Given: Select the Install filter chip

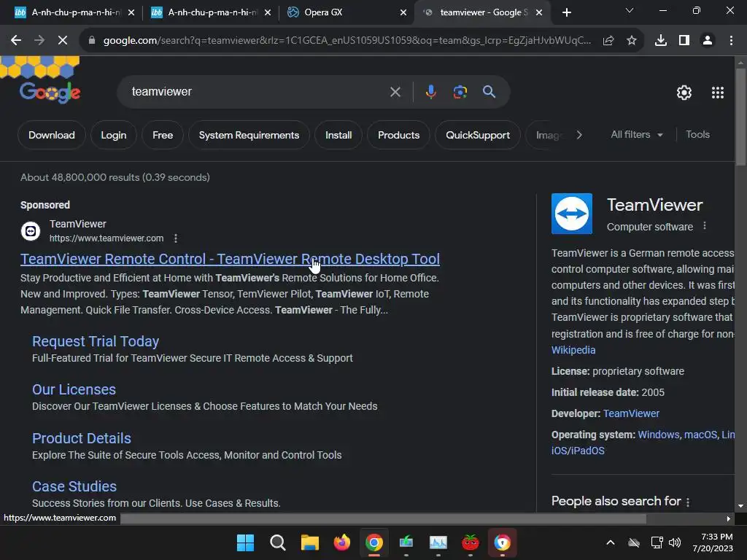Looking at the screenshot, I should 338,135.
